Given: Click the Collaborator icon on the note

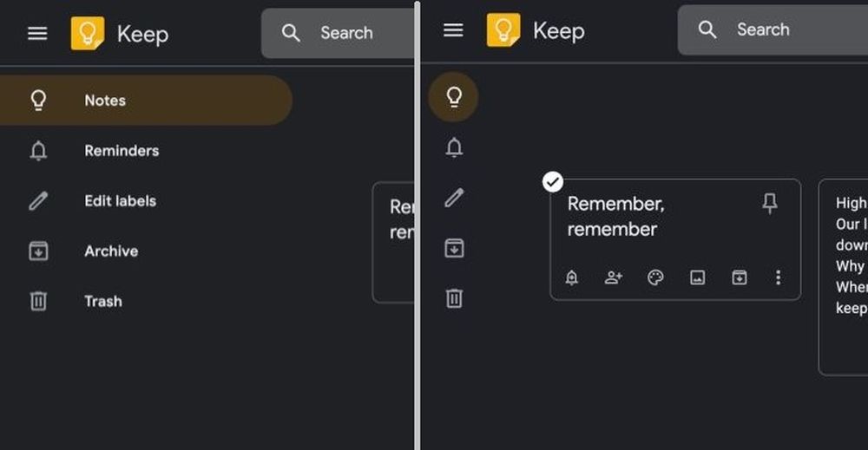Looking at the screenshot, I should (614, 277).
